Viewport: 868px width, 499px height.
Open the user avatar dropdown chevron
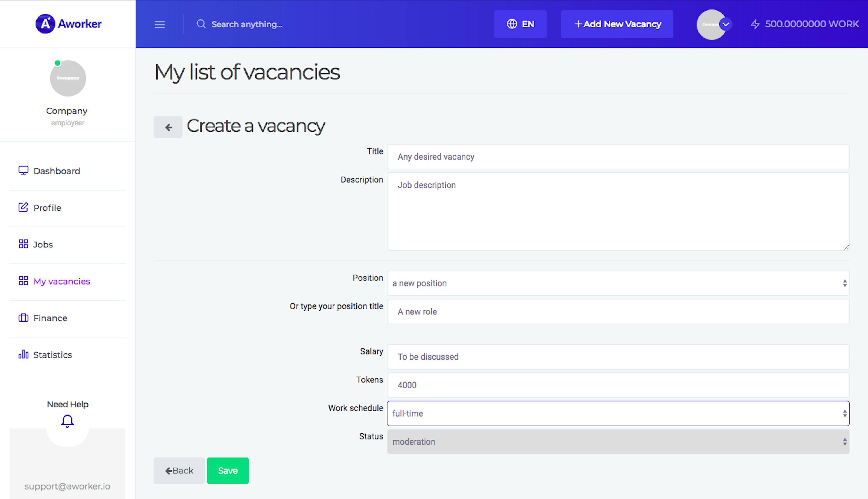click(x=725, y=24)
